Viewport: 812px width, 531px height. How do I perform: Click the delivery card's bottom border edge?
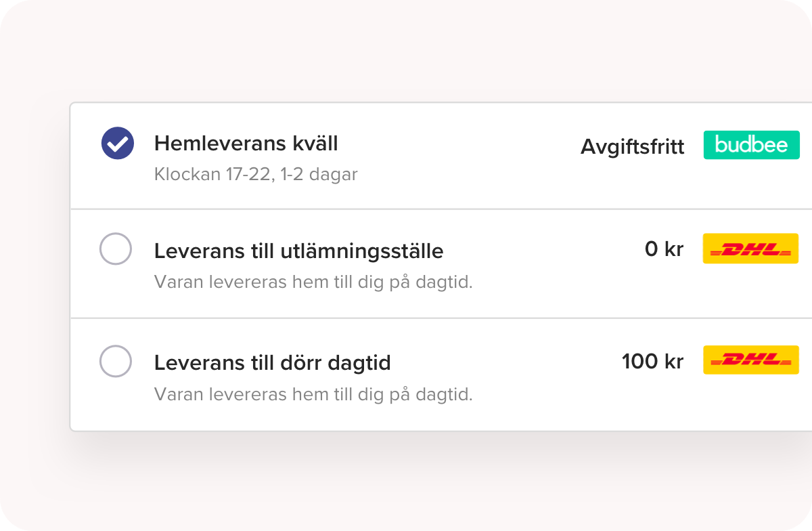tap(441, 431)
